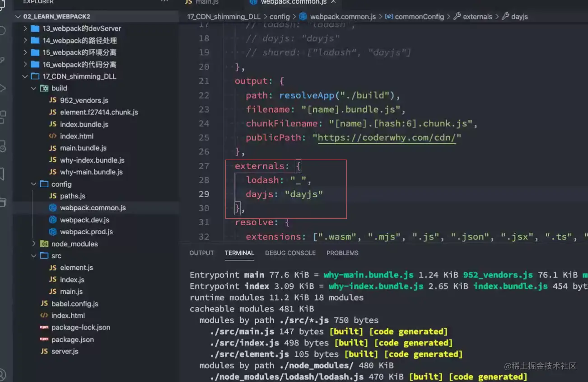Click externals breadcrumb symbol
Screen dimensions: 588x382
tap(477, 17)
